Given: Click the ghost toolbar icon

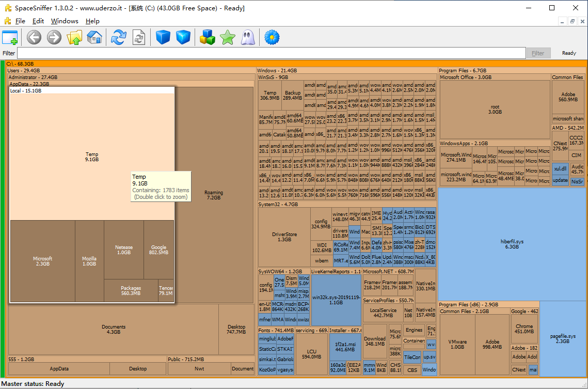Looking at the screenshot, I should 247,37.
